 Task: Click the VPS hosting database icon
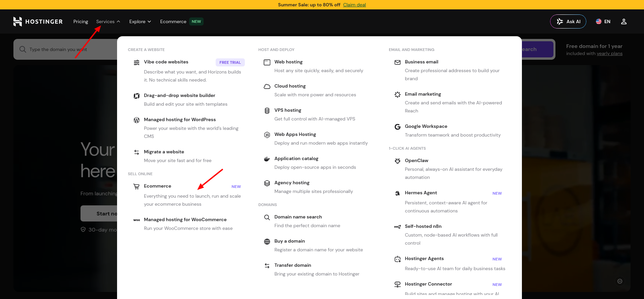(267, 111)
